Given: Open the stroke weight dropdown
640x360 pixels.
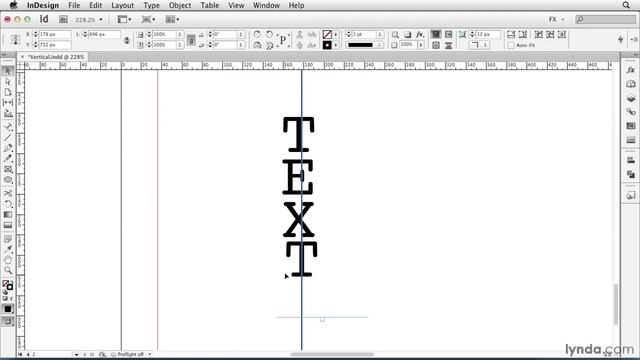Looking at the screenshot, I should (x=380, y=34).
